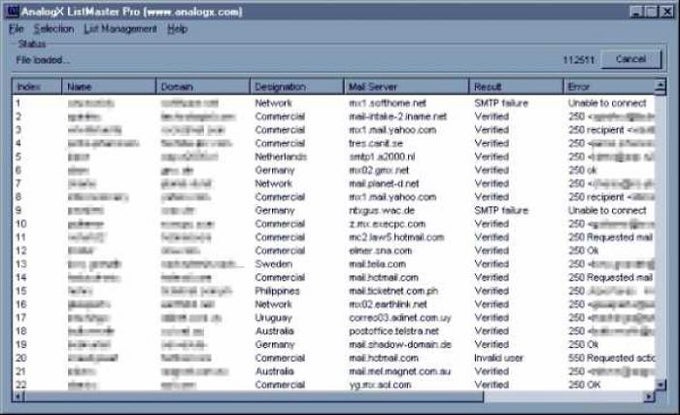The image size is (680, 415).
Task: Select the Netherlands designation cell
Action: pyautogui.click(x=281, y=157)
